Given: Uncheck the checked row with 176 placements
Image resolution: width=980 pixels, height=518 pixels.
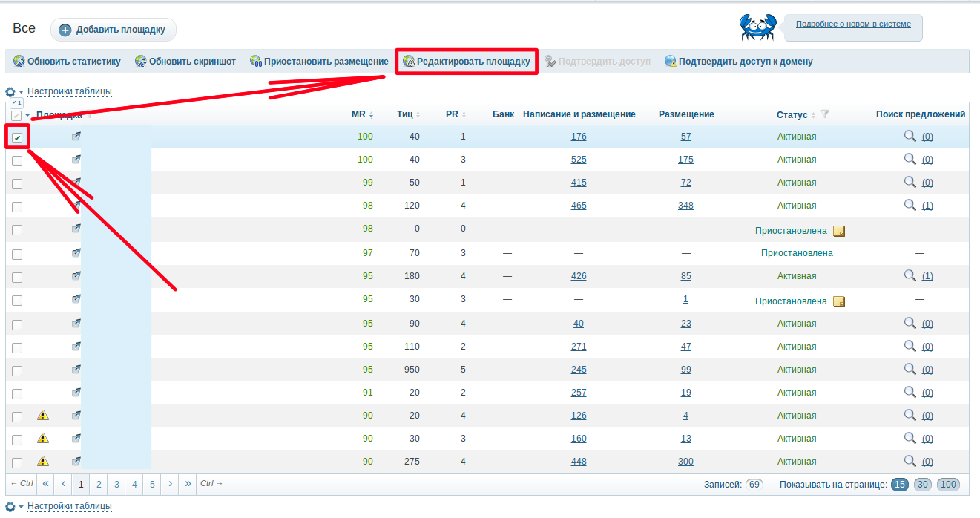Looking at the screenshot, I should pos(17,138).
